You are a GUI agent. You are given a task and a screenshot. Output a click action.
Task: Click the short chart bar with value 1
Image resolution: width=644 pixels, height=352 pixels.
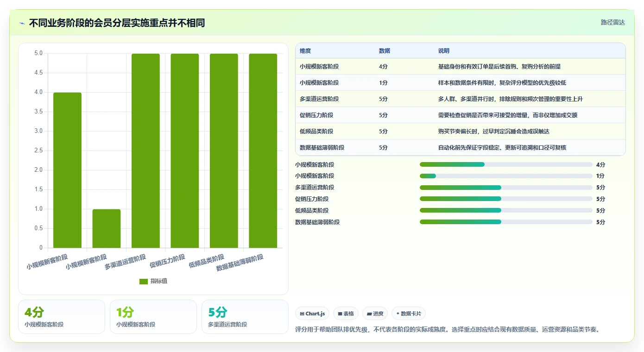pyautogui.click(x=107, y=228)
